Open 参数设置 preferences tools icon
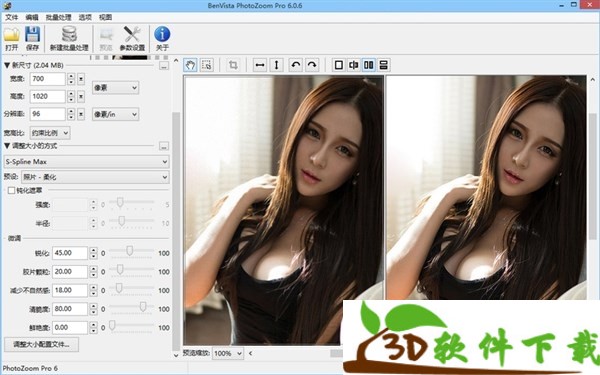 [x=132, y=38]
